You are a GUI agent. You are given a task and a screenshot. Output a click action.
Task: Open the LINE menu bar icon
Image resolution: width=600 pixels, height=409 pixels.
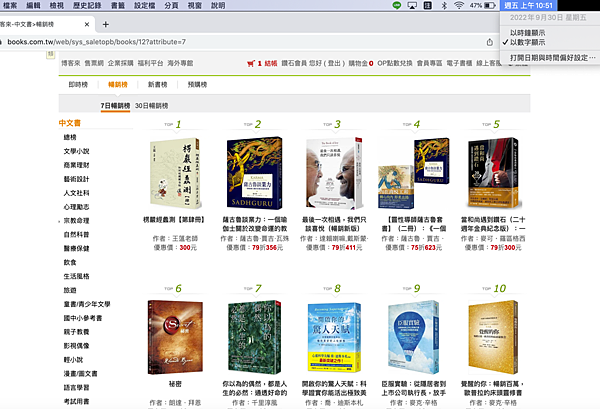pos(397,5)
